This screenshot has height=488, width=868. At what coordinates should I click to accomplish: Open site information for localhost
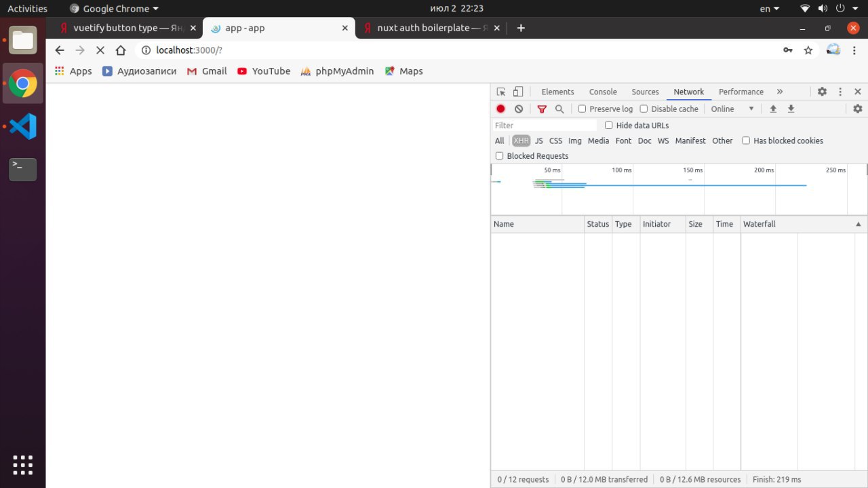[x=145, y=50]
